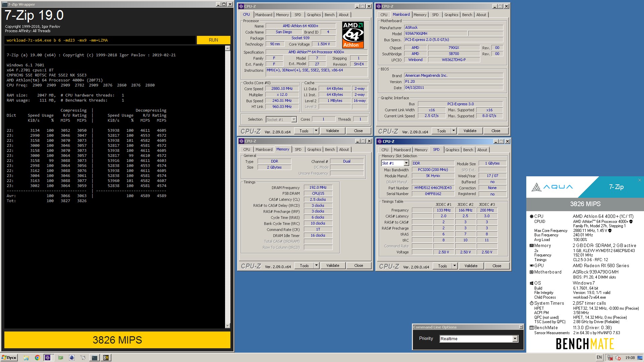
Task: Click the yellow 3826 MIPS result bar
Action: (117, 340)
